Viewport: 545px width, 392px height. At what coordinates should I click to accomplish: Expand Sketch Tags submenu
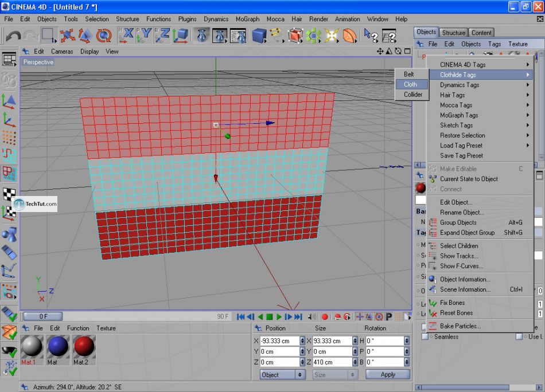[x=480, y=125]
